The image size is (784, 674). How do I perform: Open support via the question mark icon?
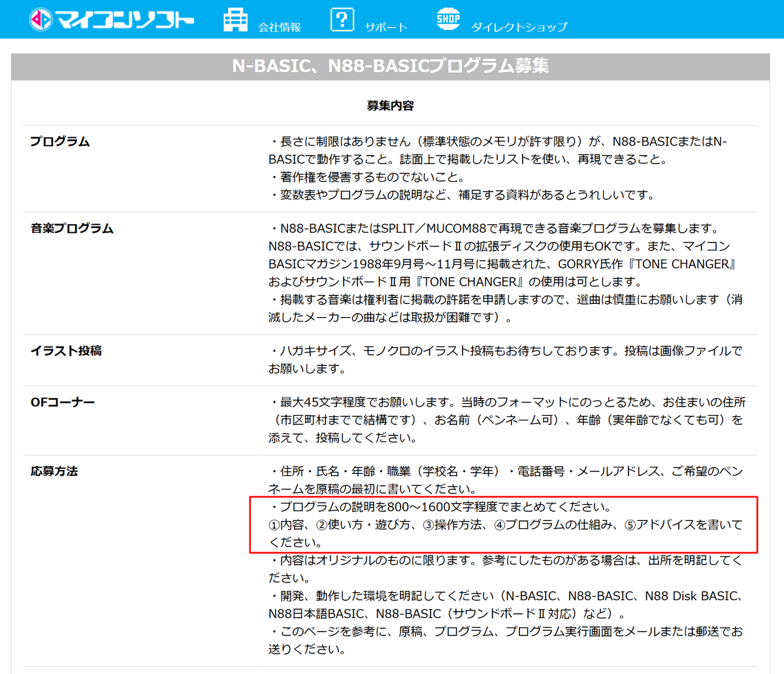click(x=342, y=18)
